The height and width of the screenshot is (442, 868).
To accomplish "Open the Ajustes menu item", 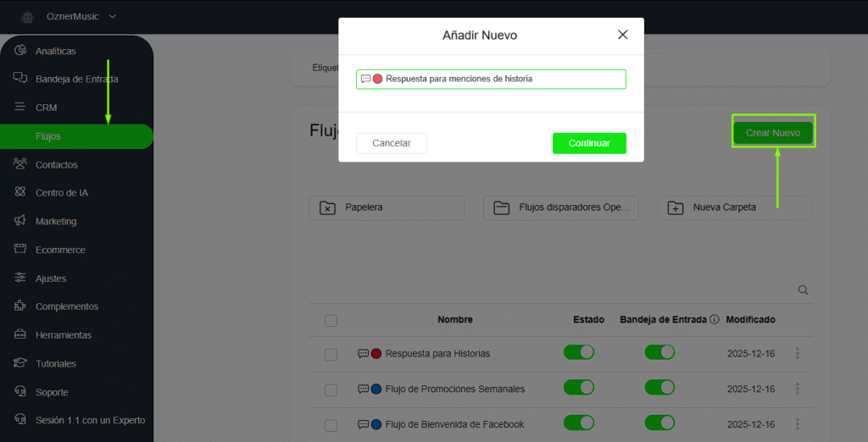I will 51,279.
